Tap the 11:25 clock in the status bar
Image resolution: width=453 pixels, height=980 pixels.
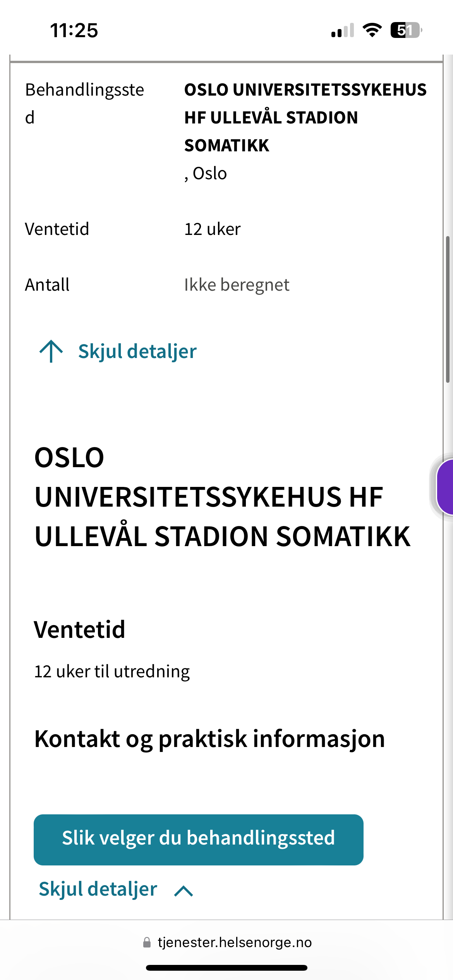[x=74, y=30]
